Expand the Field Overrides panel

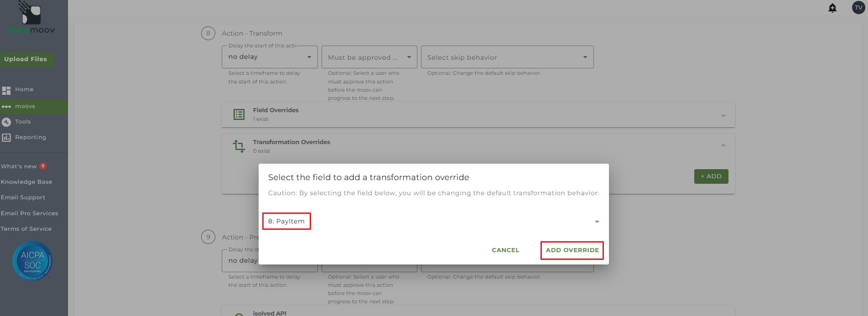point(723,115)
